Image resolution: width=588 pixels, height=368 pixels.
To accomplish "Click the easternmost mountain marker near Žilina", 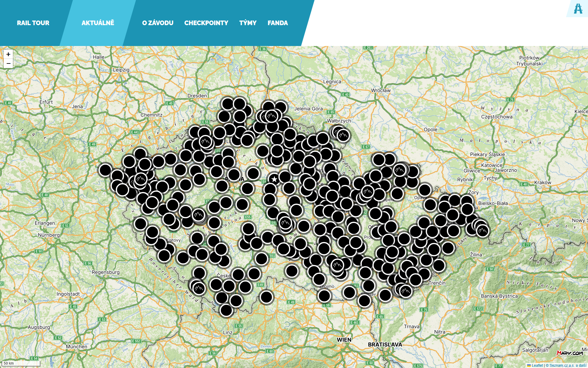I will (x=483, y=231).
